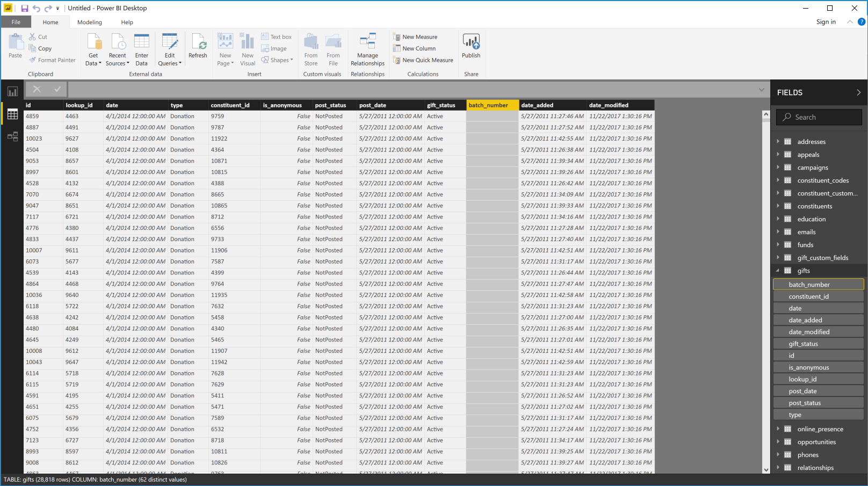Collapse the gifts table in Fields
Screen dimensions: 868x486
[777, 271]
